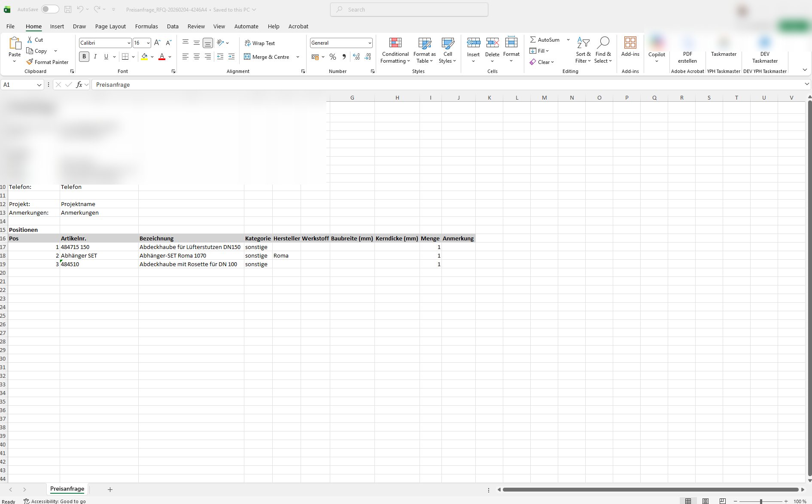
Task: Toggle the AutoSave switch
Action: [50, 9]
